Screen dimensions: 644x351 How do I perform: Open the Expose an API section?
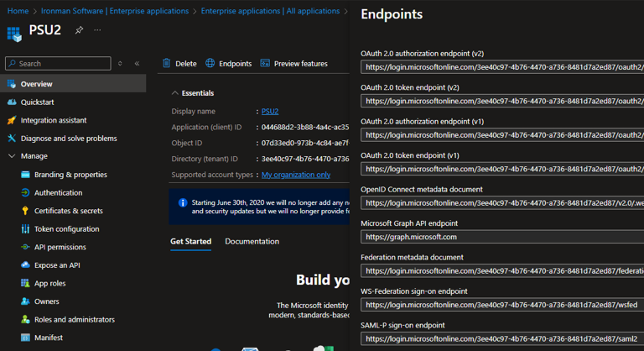57,265
